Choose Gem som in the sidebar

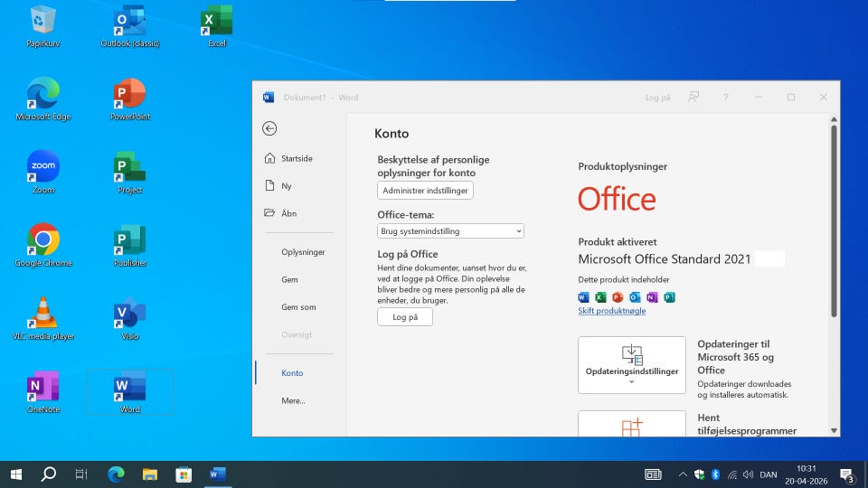pos(298,307)
